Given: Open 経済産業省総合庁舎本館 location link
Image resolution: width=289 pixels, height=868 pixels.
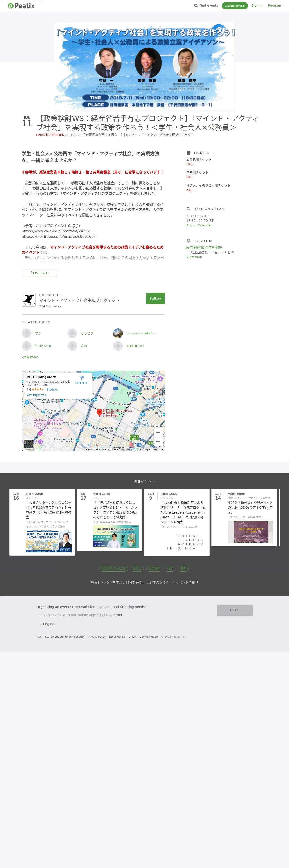Looking at the screenshot, I should [x=205, y=247].
